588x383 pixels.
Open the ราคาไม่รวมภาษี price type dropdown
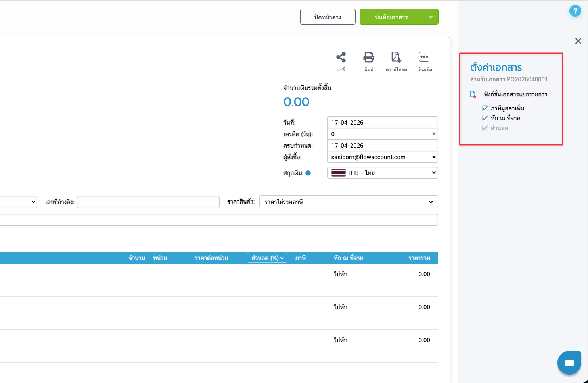point(348,202)
